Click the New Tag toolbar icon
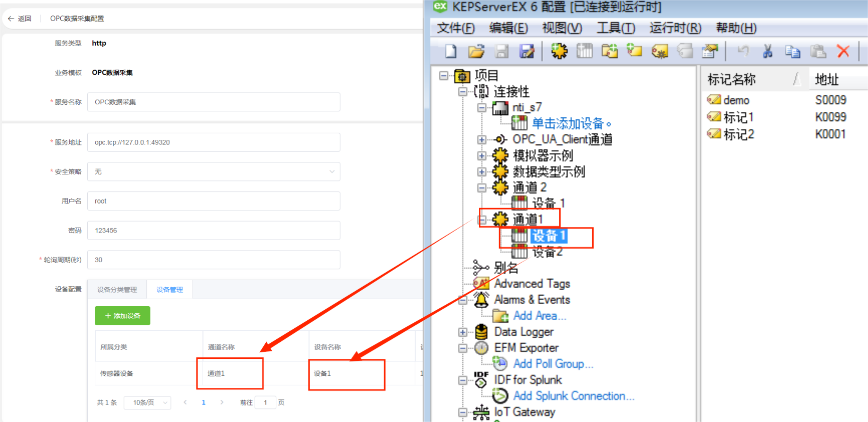Screen dimensions: 868x422 click(634, 50)
